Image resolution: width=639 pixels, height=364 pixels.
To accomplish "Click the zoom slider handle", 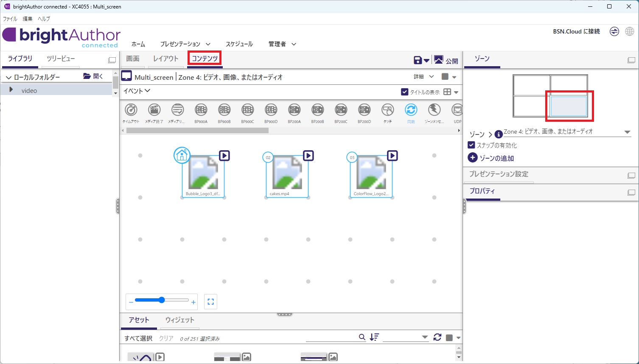I will point(162,300).
